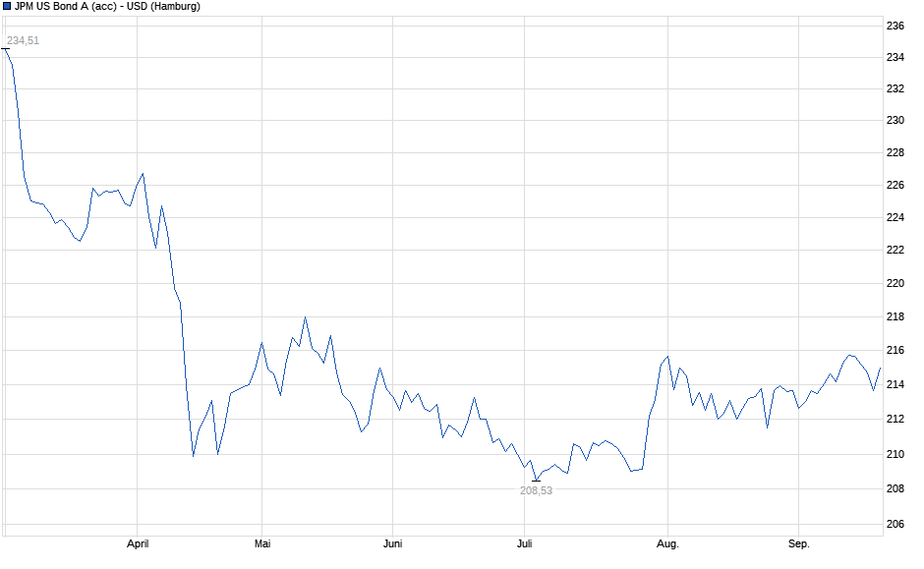Click the 222 price axis label

point(895,250)
